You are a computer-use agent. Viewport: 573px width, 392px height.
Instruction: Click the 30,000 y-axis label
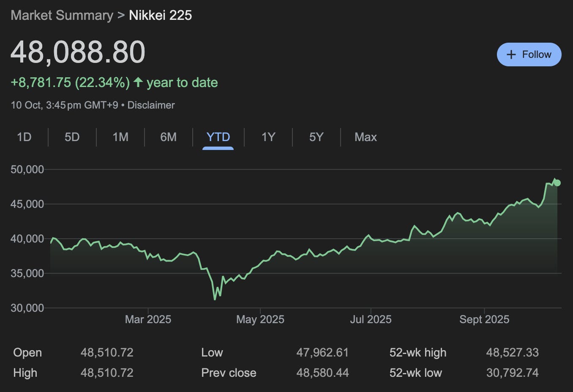[x=27, y=308]
